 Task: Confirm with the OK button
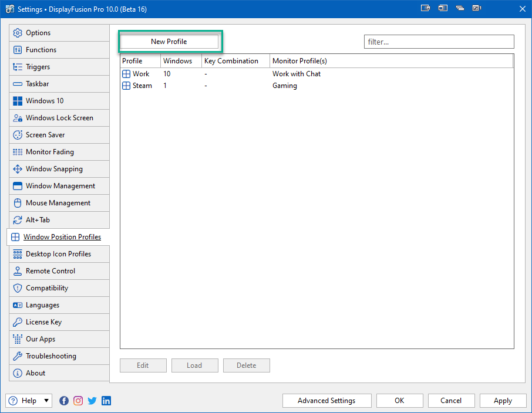[399, 401]
